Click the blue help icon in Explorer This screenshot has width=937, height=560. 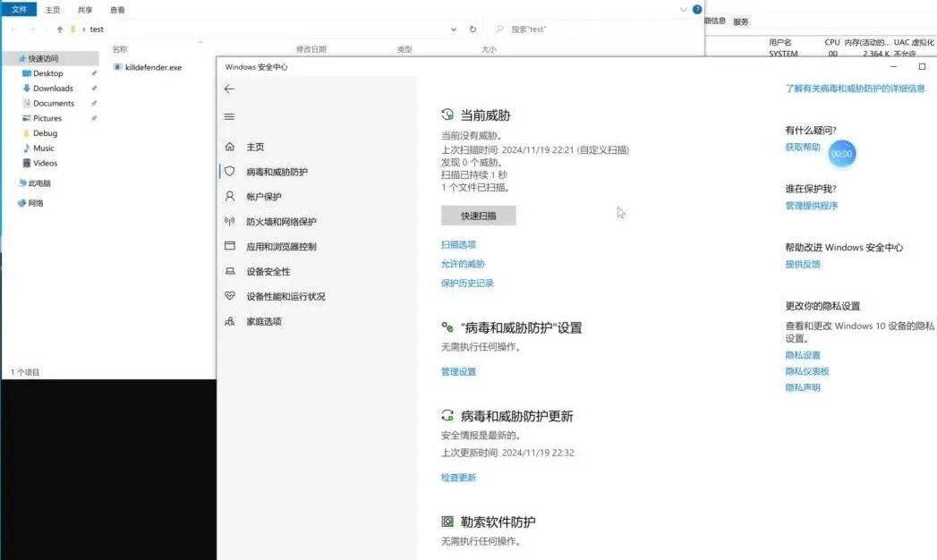point(697,10)
